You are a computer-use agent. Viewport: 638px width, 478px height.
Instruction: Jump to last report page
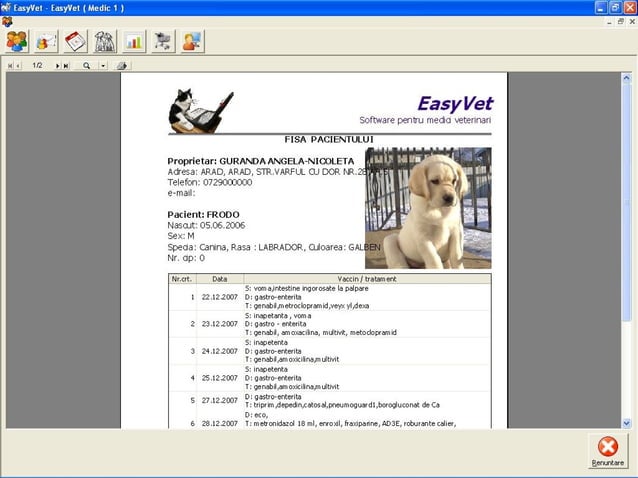click(66, 65)
